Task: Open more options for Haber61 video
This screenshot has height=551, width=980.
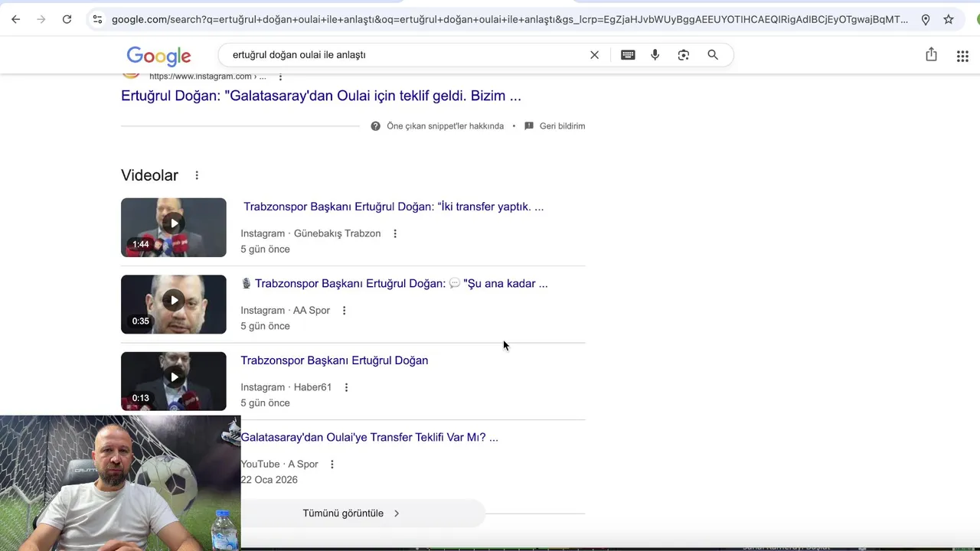Action: 346,387
